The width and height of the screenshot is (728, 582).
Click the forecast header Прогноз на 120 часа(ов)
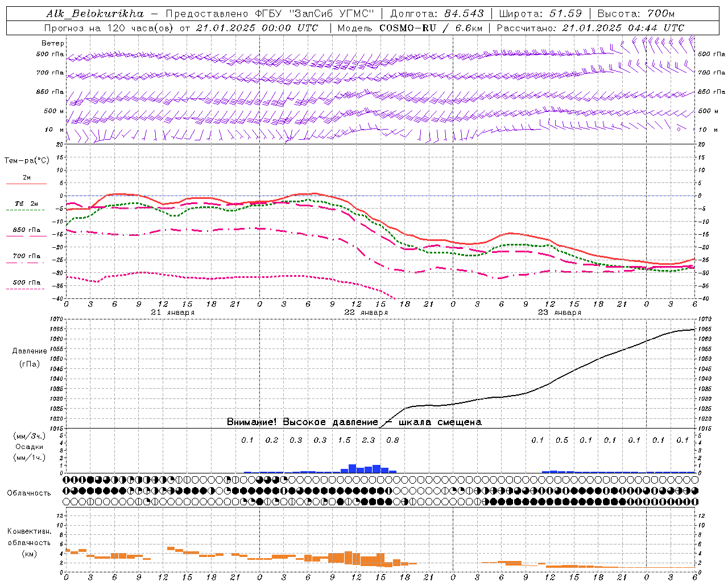[x=110, y=28]
